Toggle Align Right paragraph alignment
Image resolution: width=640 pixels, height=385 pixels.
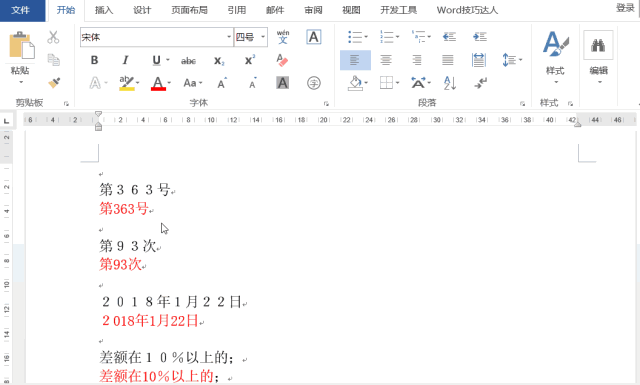pos(417,60)
